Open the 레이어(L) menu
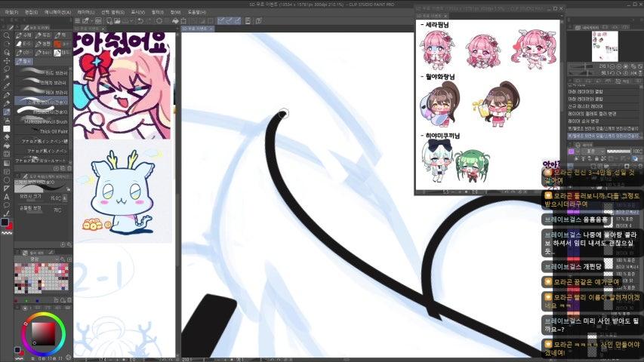 click(86, 12)
